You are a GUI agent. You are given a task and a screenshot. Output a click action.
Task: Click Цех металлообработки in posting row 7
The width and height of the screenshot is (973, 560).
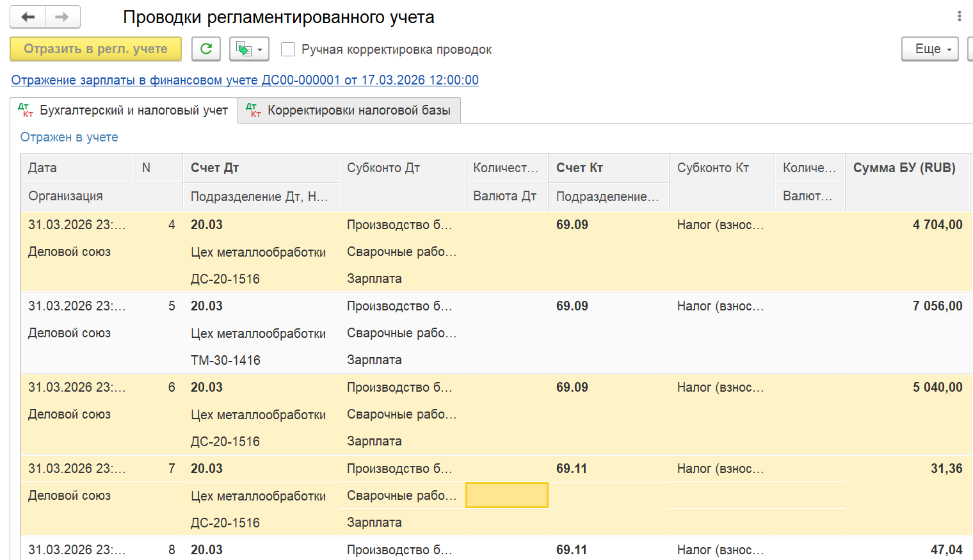(258, 496)
